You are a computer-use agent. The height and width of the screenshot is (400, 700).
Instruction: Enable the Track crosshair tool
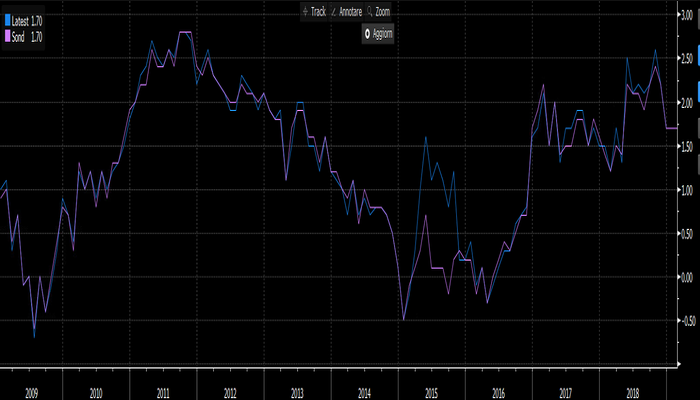[316, 11]
